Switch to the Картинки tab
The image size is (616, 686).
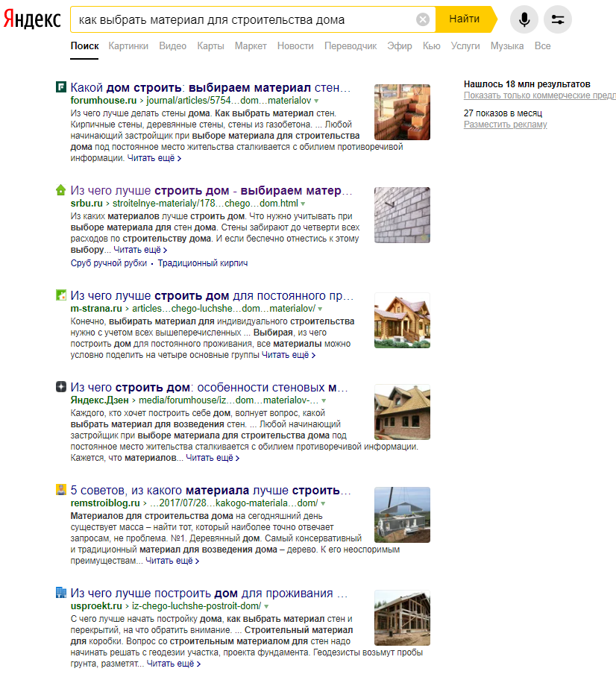[x=128, y=46]
